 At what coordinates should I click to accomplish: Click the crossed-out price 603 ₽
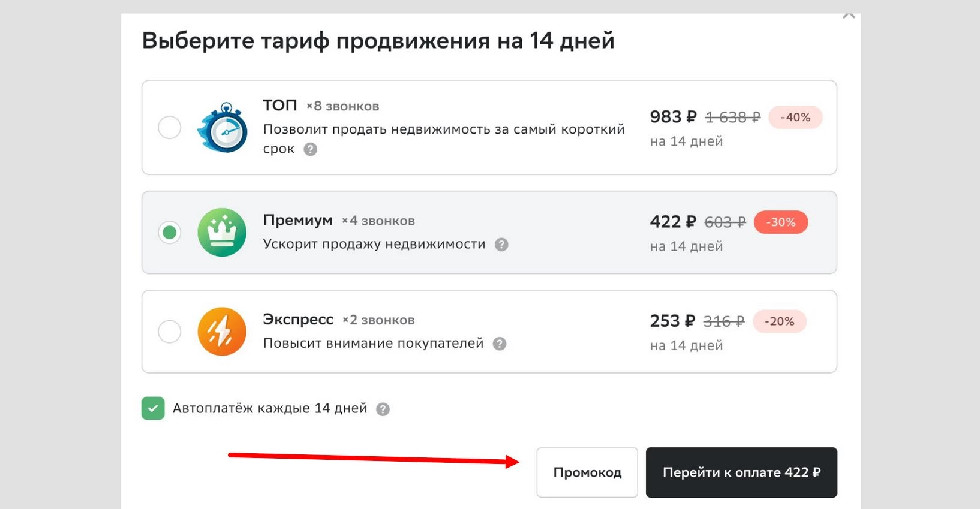725,221
